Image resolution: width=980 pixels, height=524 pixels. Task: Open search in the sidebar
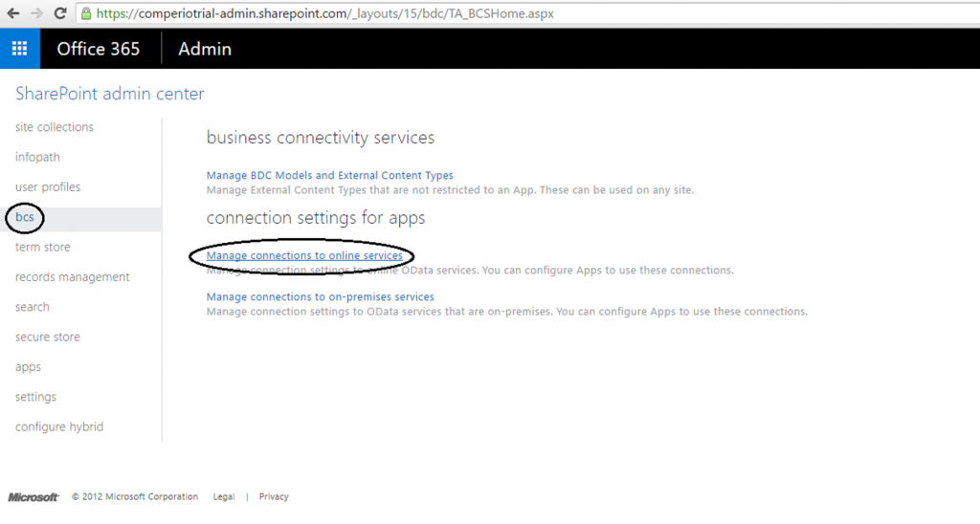coord(32,307)
